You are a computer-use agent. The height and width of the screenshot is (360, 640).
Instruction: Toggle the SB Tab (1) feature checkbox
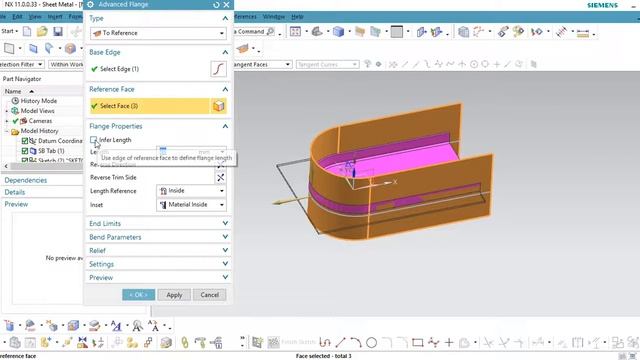coord(24,151)
